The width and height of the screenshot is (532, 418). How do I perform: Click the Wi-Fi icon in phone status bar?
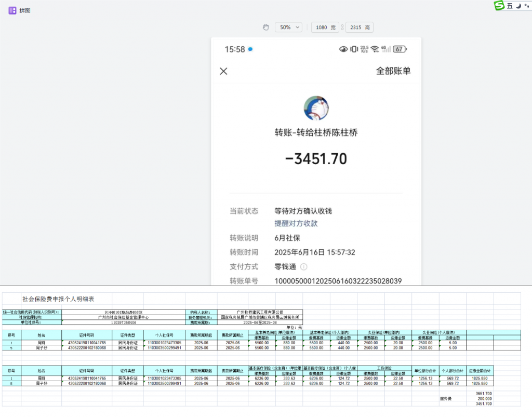coord(375,49)
